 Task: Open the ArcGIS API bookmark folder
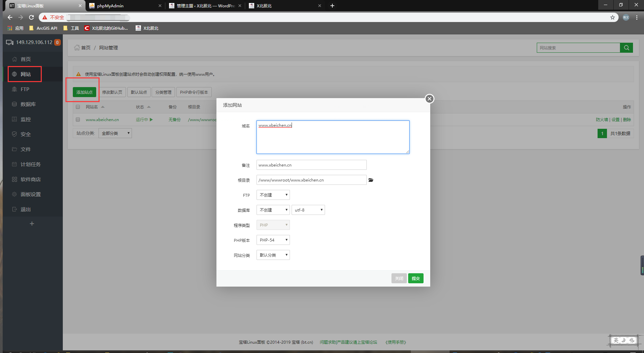(x=43, y=28)
